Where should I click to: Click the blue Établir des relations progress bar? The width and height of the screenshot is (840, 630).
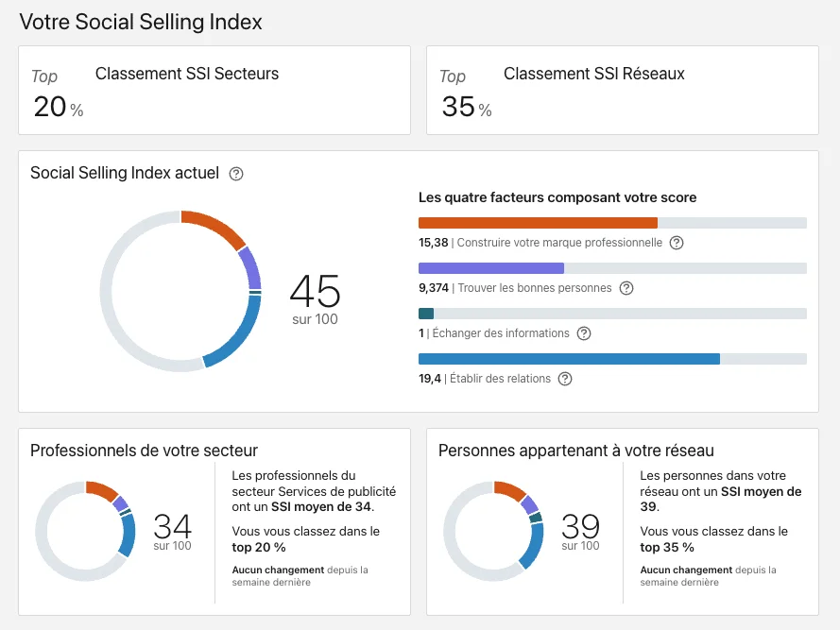pyautogui.click(x=612, y=359)
